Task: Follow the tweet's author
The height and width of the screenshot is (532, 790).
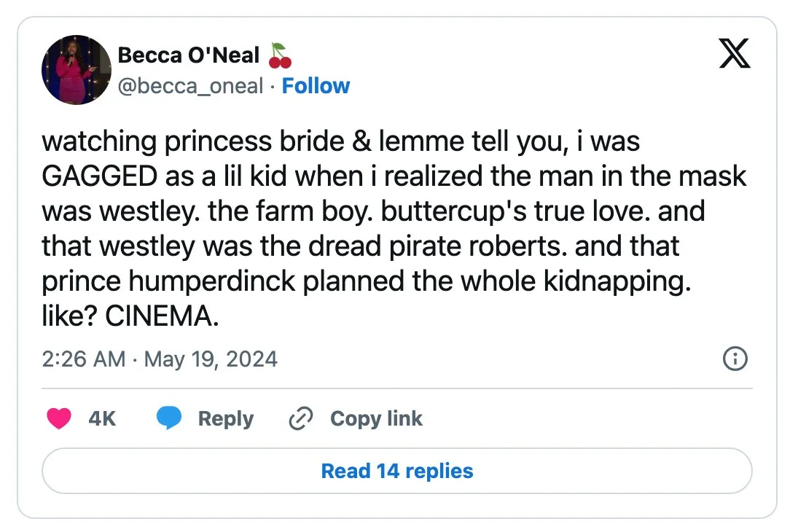Action: point(316,86)
